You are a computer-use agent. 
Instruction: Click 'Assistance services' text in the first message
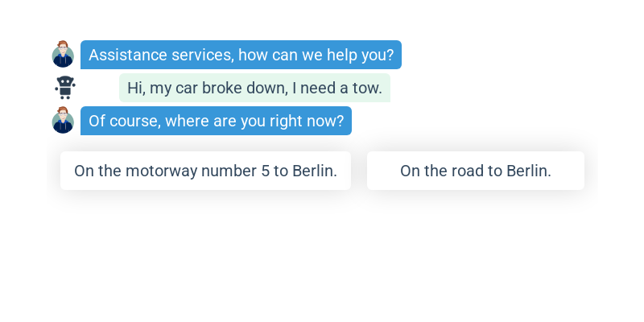coord(161,55)
